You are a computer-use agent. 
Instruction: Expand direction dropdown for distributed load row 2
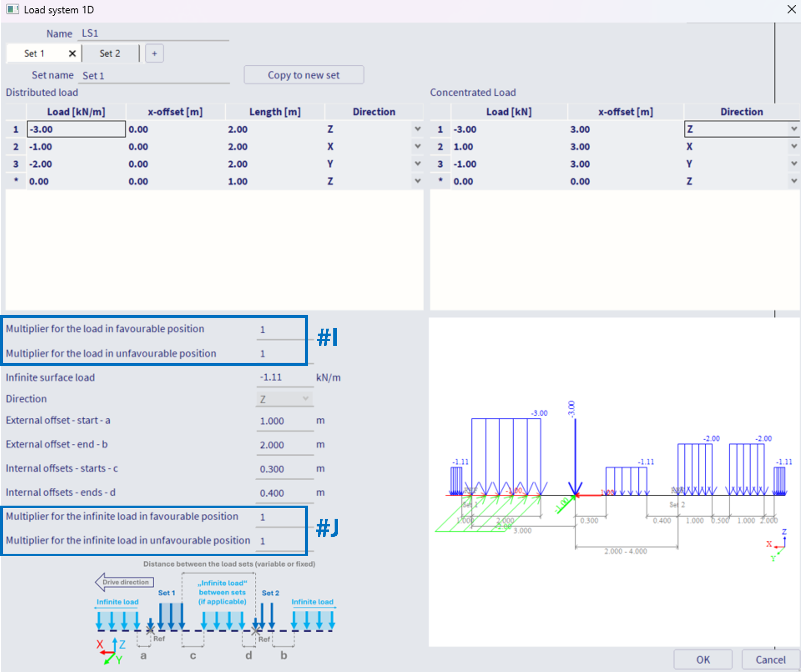(418, 146)
